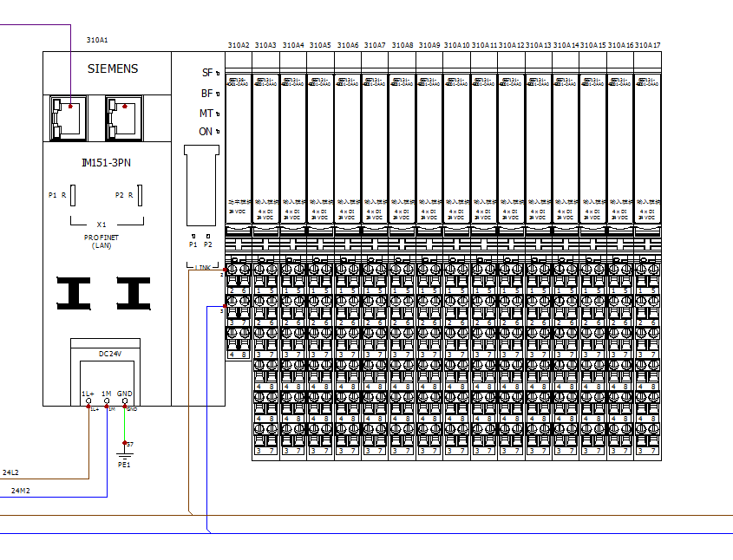733x560 pixels.
Task: Select the long blue horizontal bus wire
Action: [366, 533]
